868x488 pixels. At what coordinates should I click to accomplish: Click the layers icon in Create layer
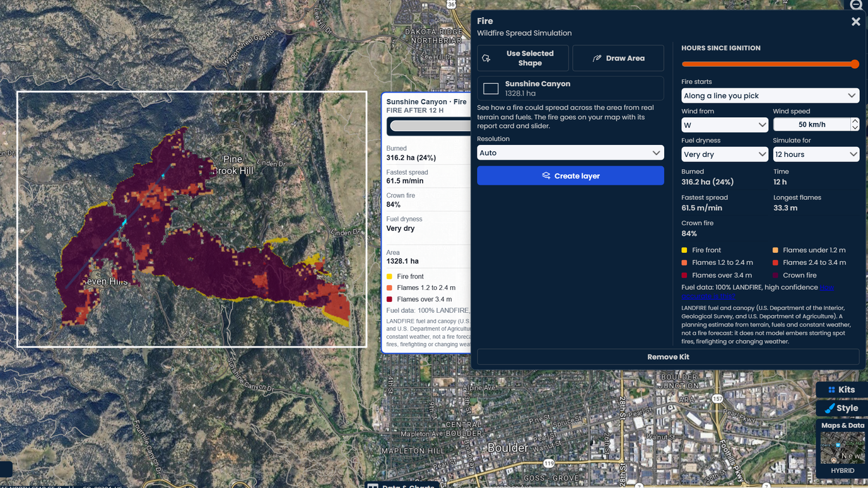click(546, 176)
